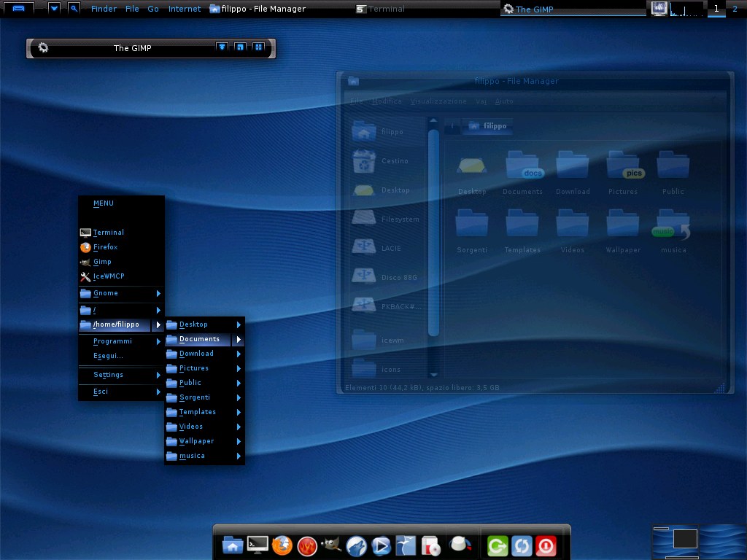The width and height of the screenshot is (747, 560).
Task: Open the Internet menu on the top bar
Action: (185, 9)
